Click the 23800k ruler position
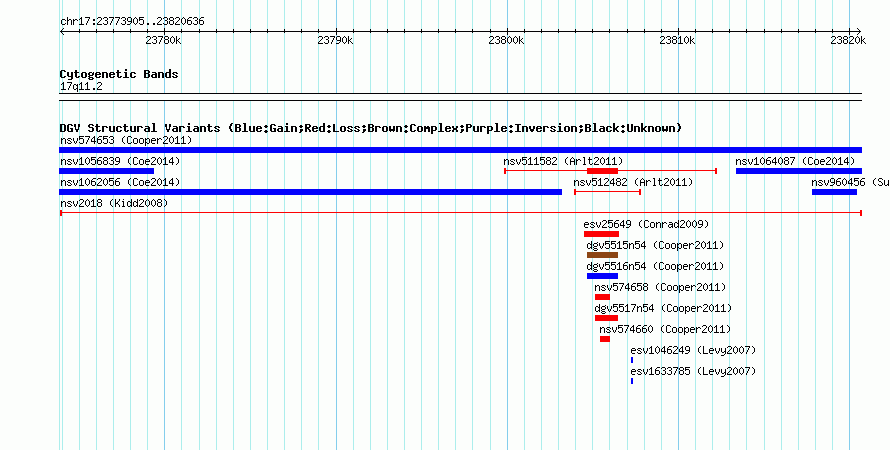This screenshot has height=450, width=890. click(x=506, y=40)
